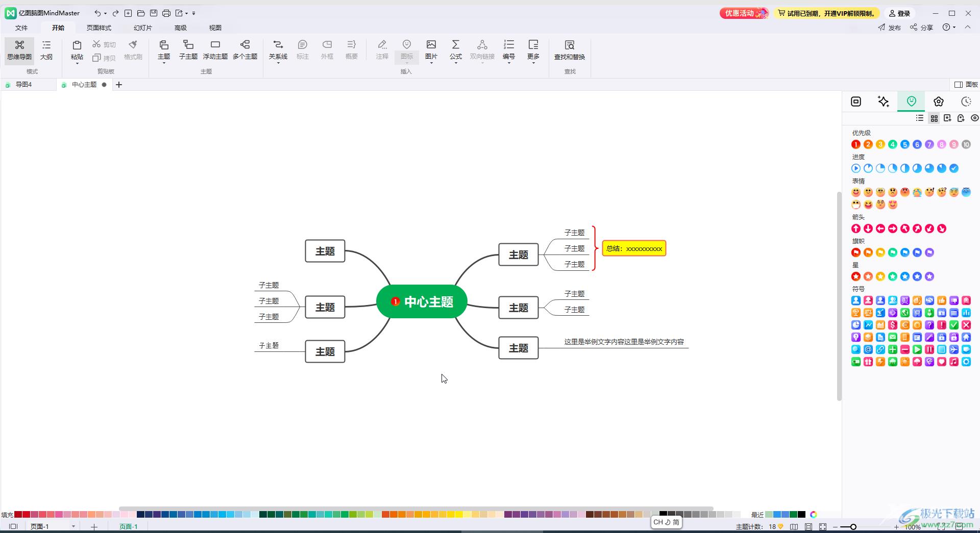
Task: Toggle page list icon at bottom left
Action: 13,526
